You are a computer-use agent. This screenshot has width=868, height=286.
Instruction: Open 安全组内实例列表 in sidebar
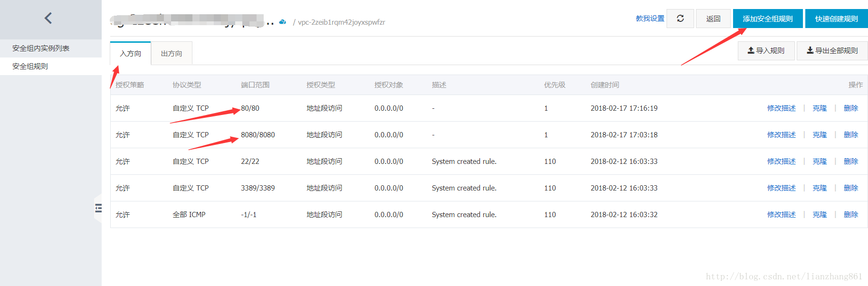pos(41,48)
